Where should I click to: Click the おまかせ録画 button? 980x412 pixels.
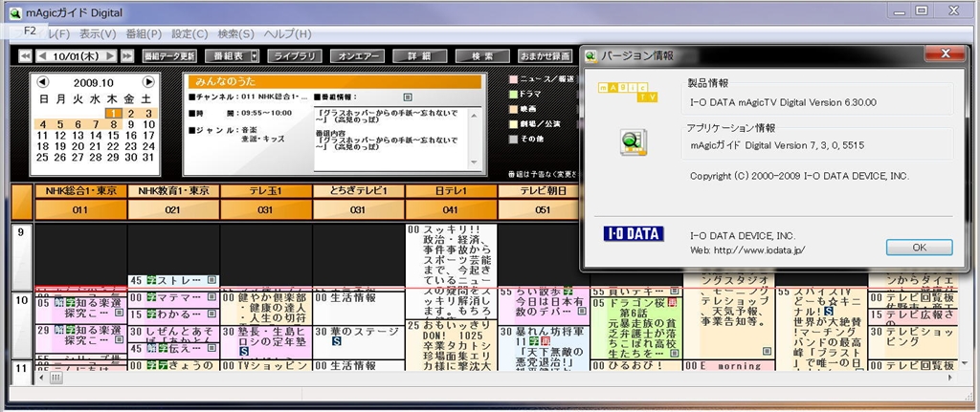(545, 56)
